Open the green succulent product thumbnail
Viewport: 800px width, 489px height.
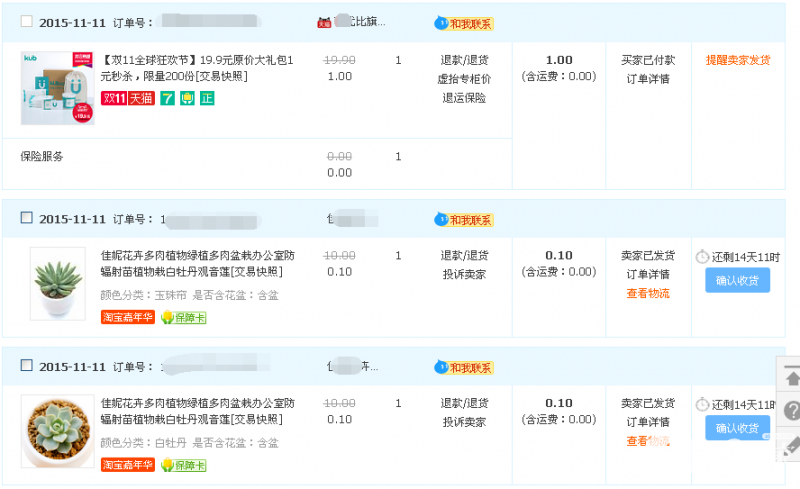[x=57, y=283]
